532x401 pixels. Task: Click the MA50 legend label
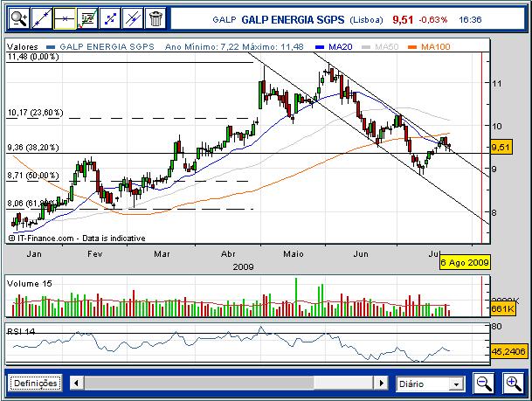(386, 47)
